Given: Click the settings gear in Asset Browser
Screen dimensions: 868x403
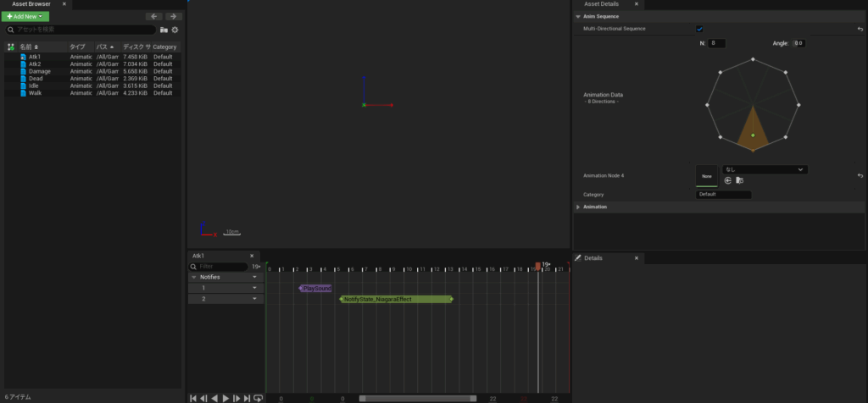Looking at the screenshot, I should tap(175, 30).
